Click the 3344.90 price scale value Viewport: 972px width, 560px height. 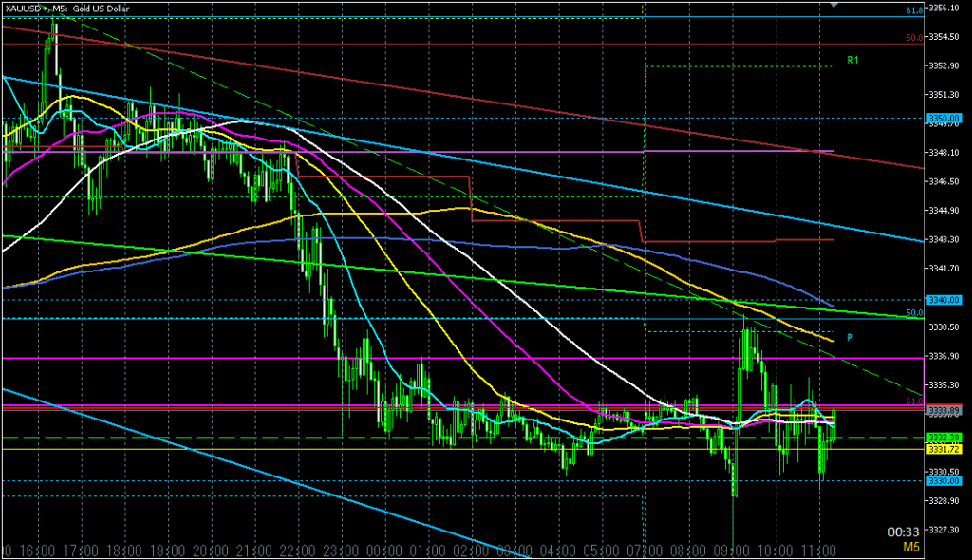[944, 211]
